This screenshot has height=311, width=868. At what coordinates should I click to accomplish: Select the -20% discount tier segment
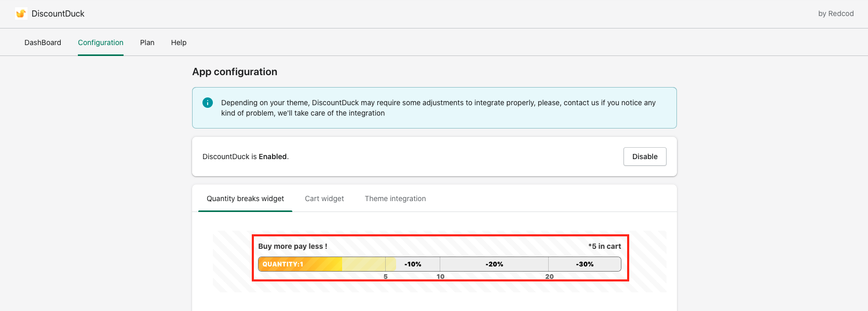coord(494,264)
